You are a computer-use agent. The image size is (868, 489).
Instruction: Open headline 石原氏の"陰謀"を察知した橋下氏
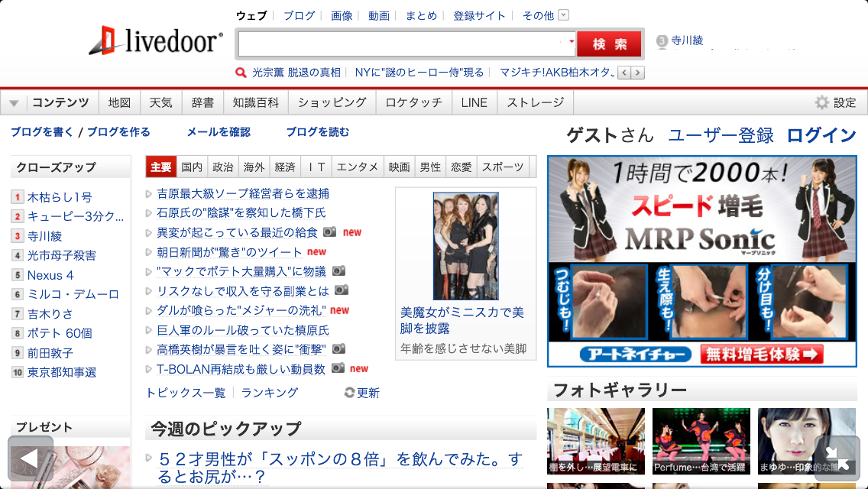point(241,212)
